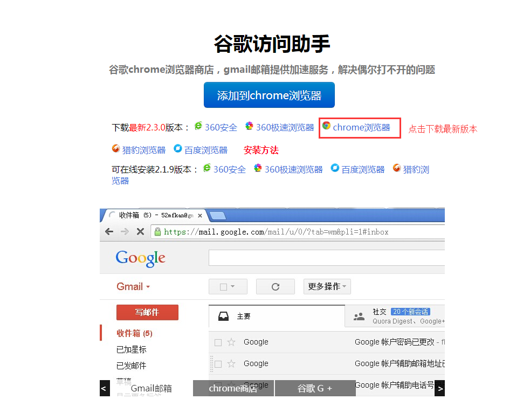Click 猎豹 icon in 2.1.9 online row
Image resolution: width=530 pixels, height=420 pixels.
[x=397, y=168]
